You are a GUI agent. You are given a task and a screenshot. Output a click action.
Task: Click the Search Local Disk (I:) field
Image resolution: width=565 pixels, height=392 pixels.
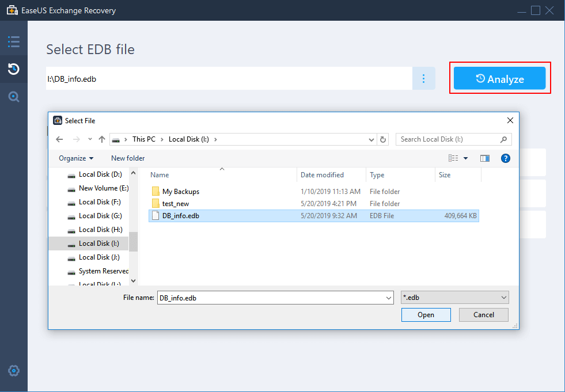coord(448,139)
